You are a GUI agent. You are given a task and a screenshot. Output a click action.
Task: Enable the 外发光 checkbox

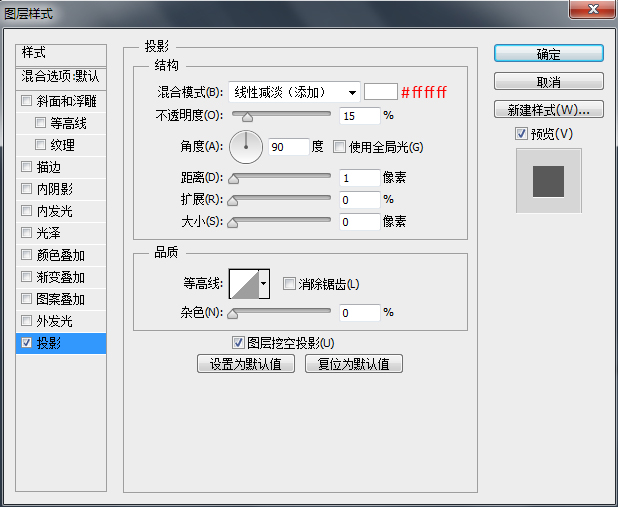click(26, 321)
